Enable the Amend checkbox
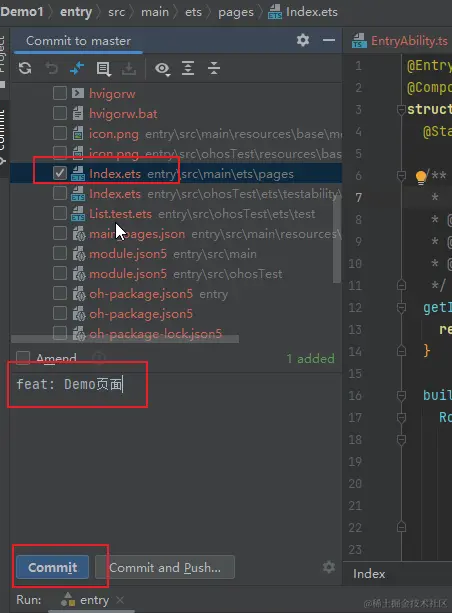452x613 pixels. click(23, 358)
